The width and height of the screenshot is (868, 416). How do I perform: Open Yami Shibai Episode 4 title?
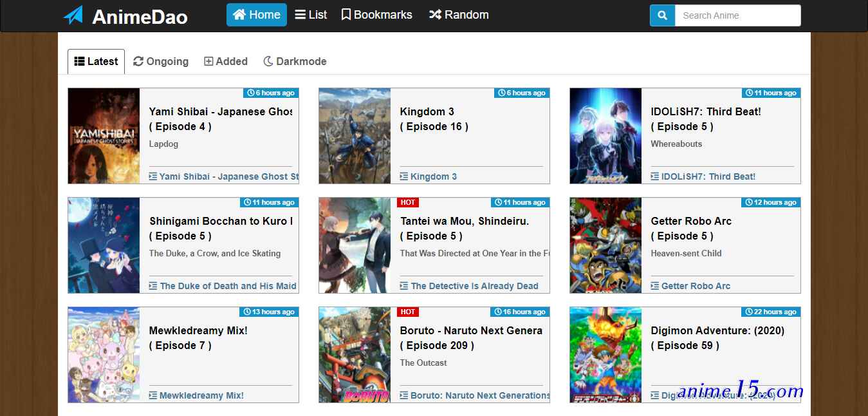pyautogui.click(x=221, y=119)
